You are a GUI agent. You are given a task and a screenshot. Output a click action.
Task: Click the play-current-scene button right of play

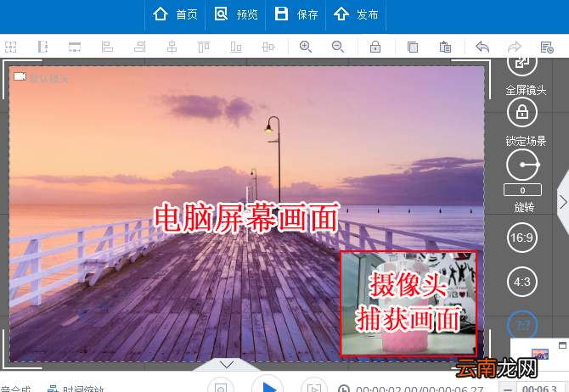click(x=314, y=387)
